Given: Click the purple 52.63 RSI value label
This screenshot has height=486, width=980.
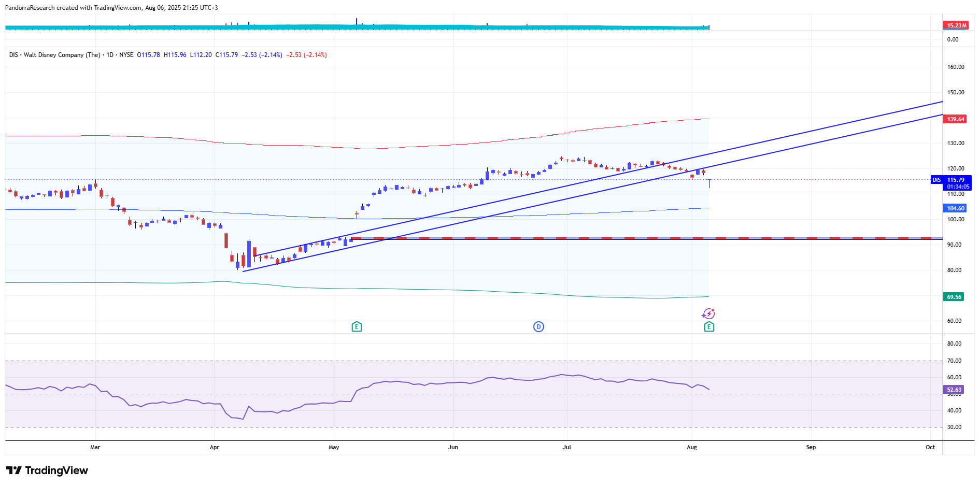Looking at the screenshot, I should click(x=954, y=390).
